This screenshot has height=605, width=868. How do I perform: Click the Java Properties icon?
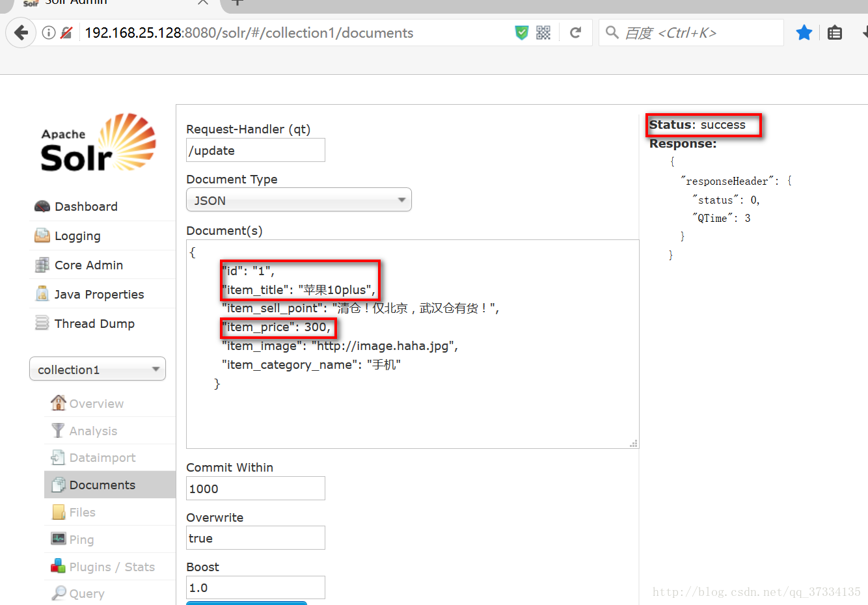(x=42, y=294)
